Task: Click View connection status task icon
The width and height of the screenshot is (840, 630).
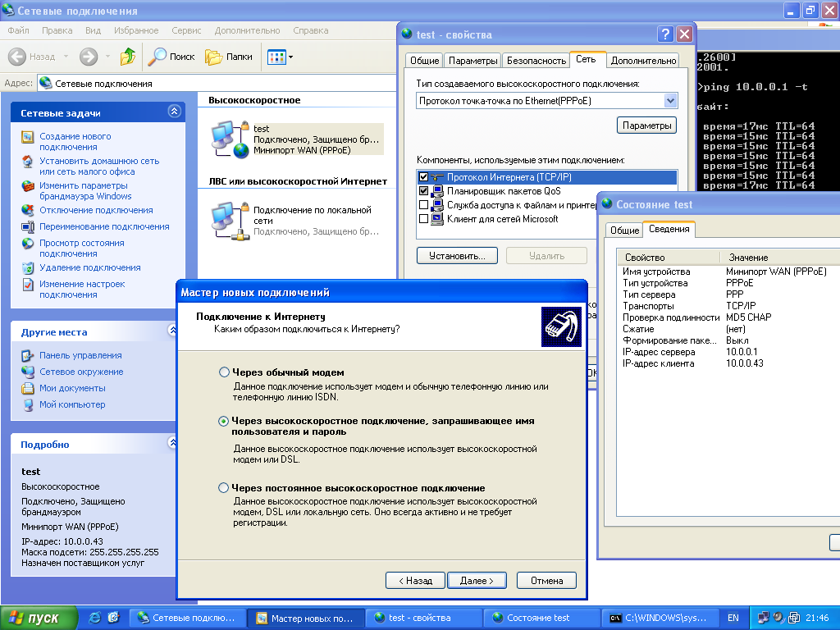Action: pos(27,243)
